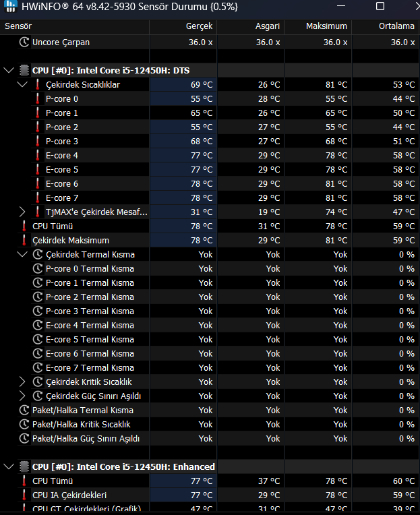Click TjMAX row minimum value 19 °C
420x515 pixels.
(x=269, y=212)
